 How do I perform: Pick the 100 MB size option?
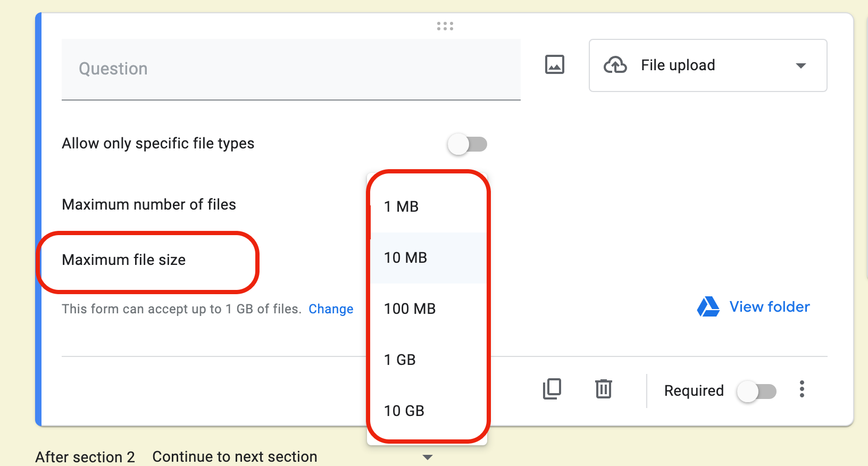pyautogui.click(x=410, y=309)
